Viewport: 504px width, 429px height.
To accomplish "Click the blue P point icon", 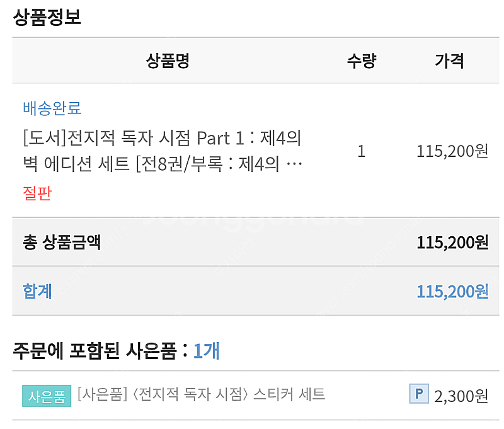I will point(418,394).
